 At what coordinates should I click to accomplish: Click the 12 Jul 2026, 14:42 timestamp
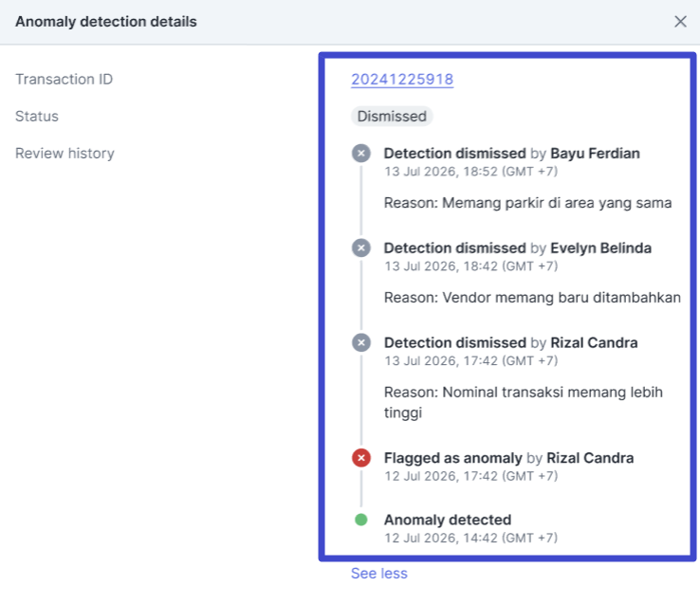click(x=470, y=538)
